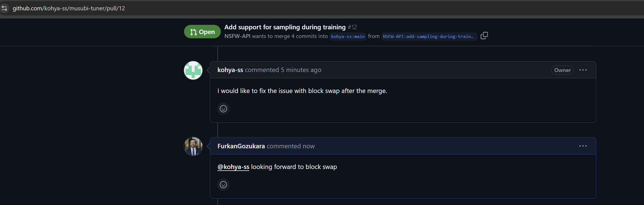644x205 pixels.
Task: Click the Owner badge label
Action: tap(562, 70)
